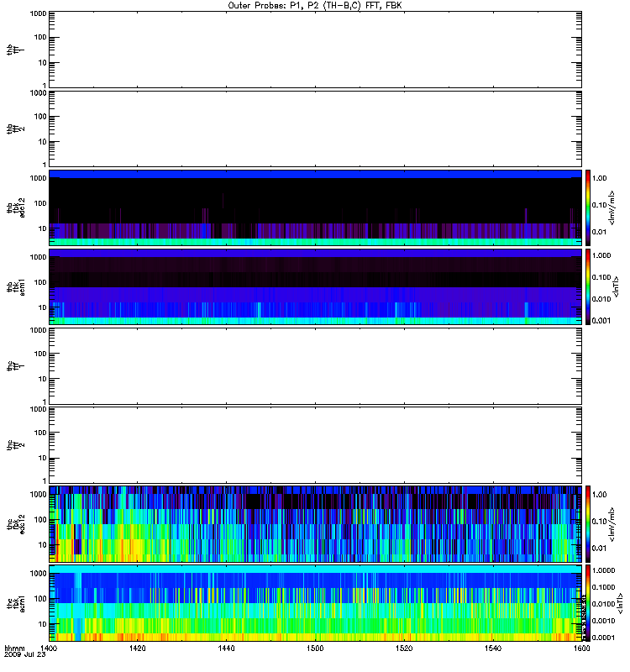Click the "thc fff 2" y-axis title
Viewport: 630px width, 672px height.
tap(15, 445)
